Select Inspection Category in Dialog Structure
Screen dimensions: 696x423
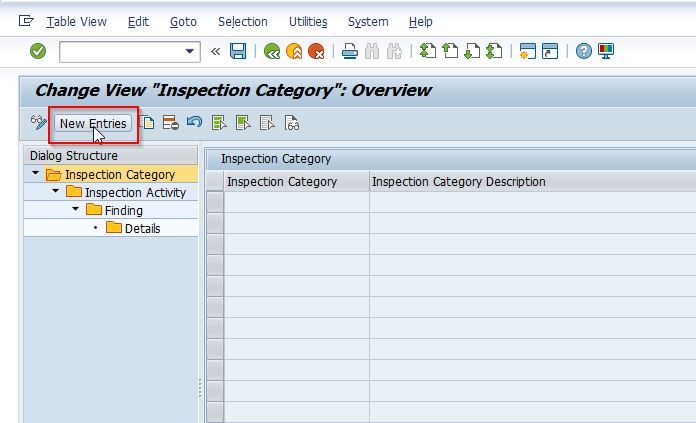120,174
